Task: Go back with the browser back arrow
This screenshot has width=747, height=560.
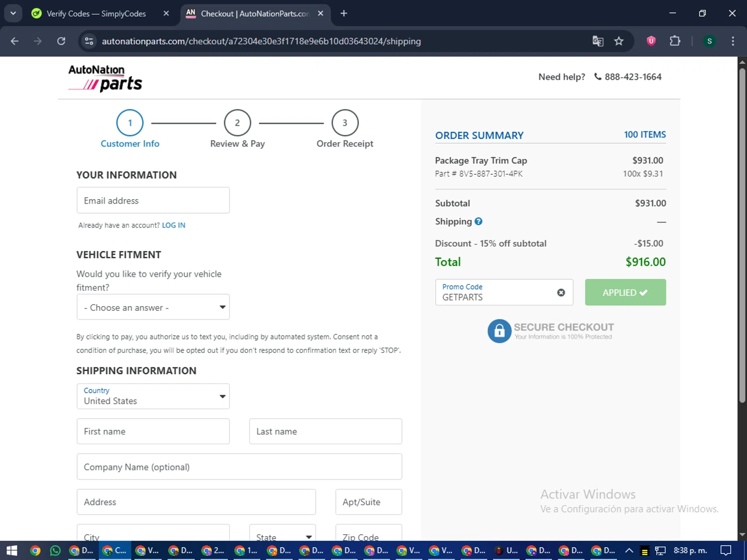Action: pyautogui.click(x=14, y=41)
